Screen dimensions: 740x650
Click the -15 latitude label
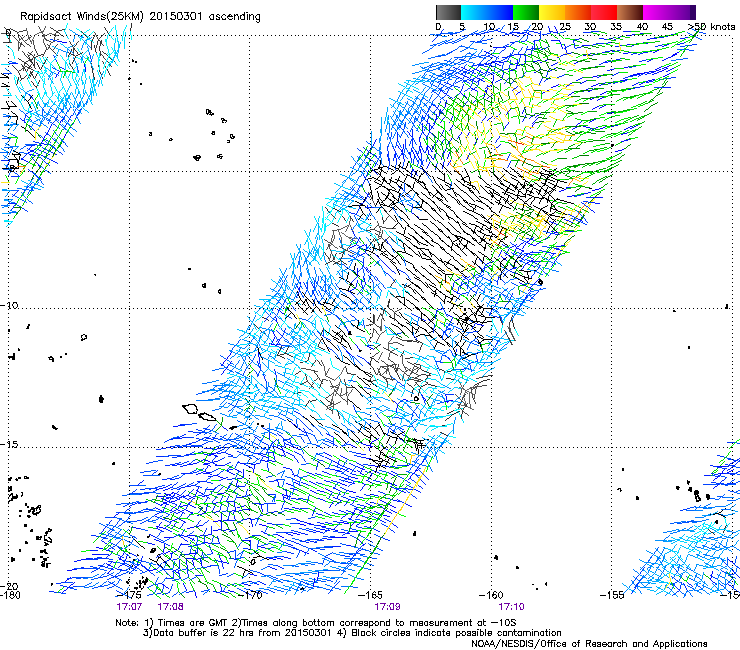[x=9, y=445]
